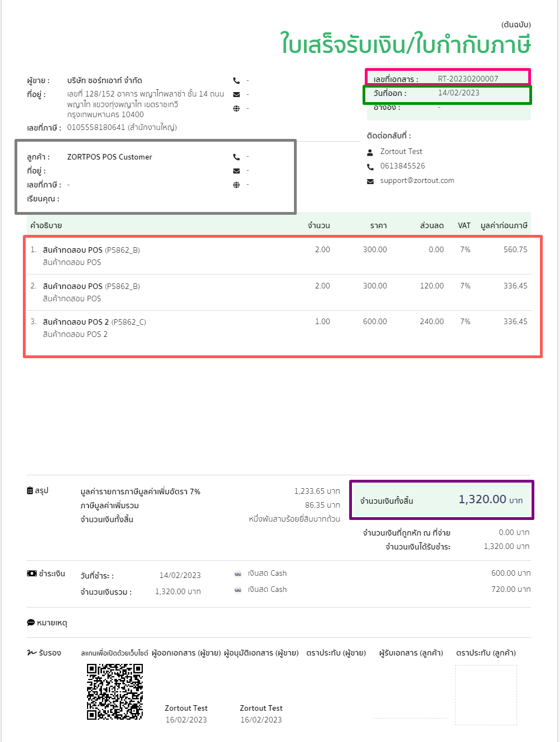Click the seller's phone icon
The image size is (560, 742).
pyautogui.click(x=236, y=80)
